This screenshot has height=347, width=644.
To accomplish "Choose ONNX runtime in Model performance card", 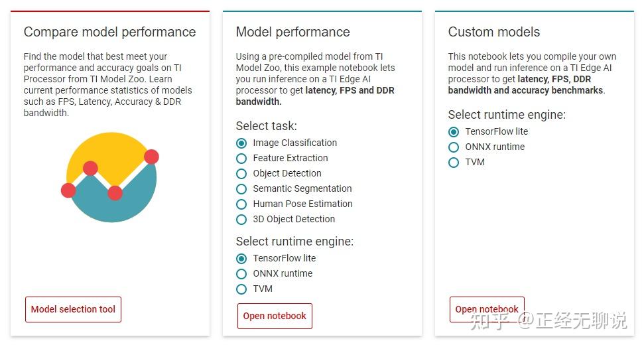I will click(241, 274).
